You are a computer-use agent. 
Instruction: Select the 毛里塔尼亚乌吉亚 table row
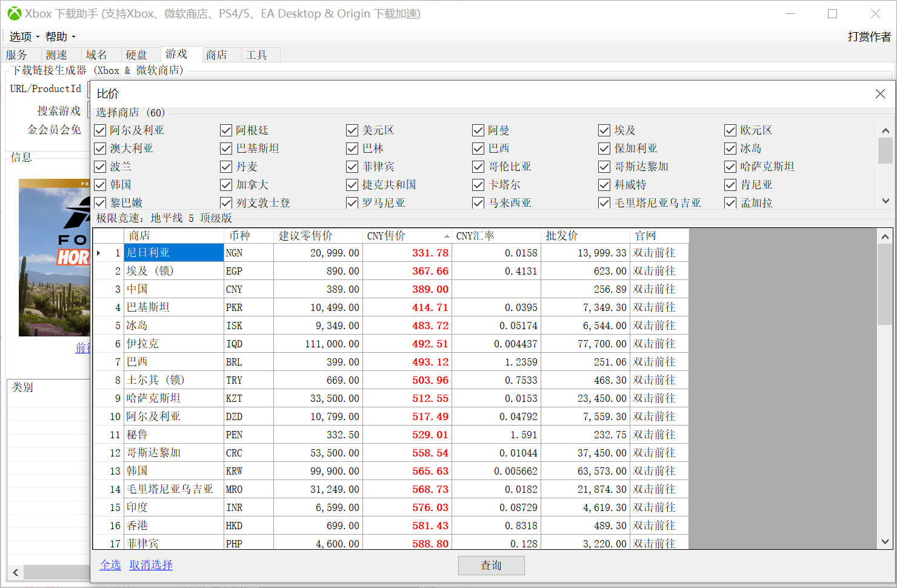[x=391, y=489]
